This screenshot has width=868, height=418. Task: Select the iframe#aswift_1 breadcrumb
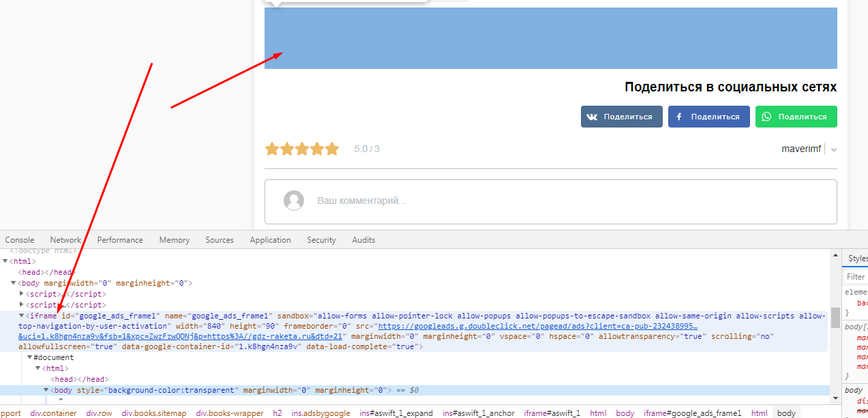coord(552,413)
